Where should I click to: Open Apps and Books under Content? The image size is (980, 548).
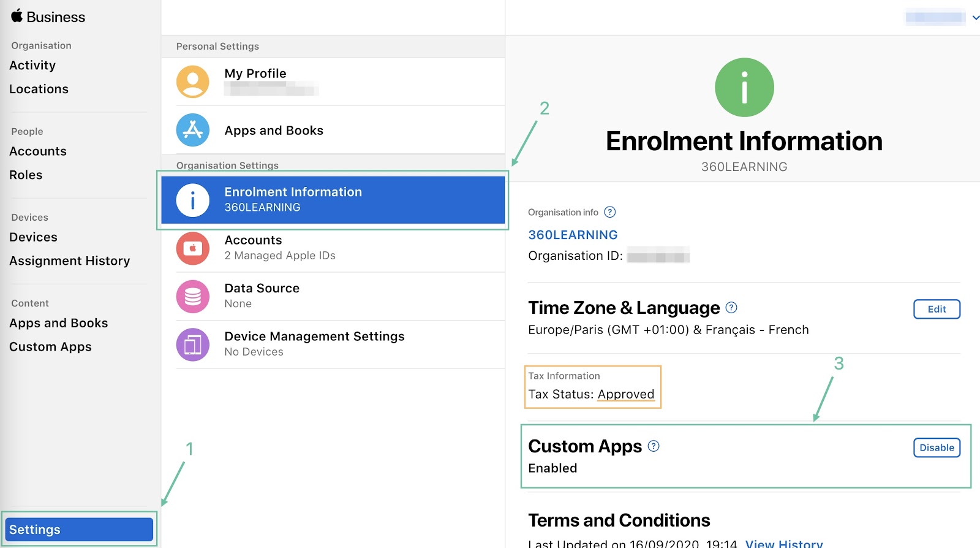point(59,323)
